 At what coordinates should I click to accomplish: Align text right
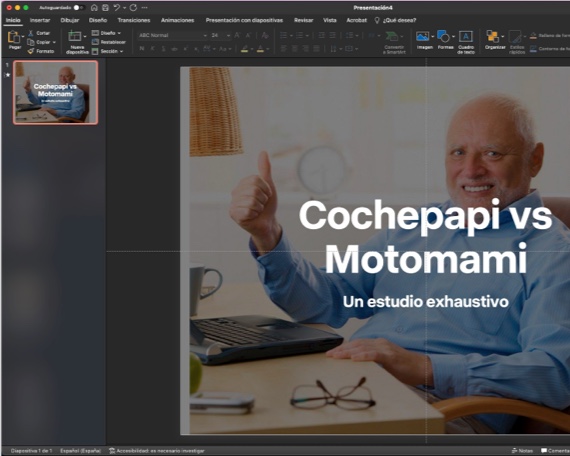point(306,49)
